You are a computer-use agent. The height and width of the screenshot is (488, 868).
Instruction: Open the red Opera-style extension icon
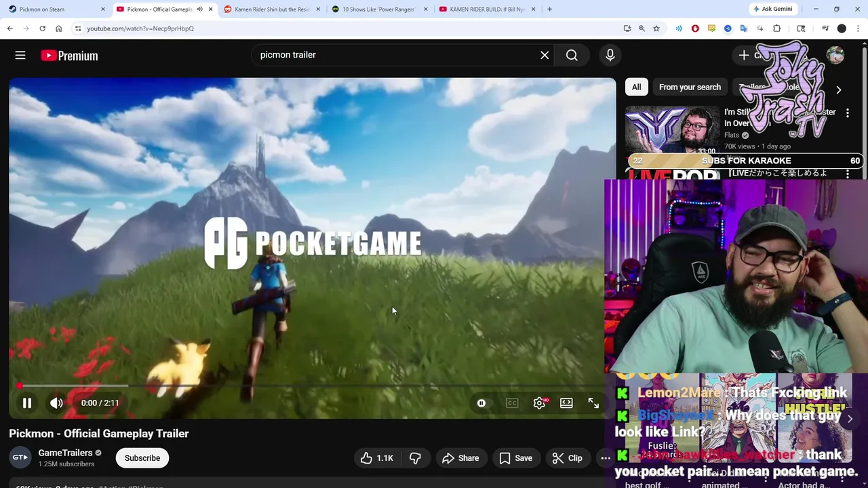[x=695, y=28]
